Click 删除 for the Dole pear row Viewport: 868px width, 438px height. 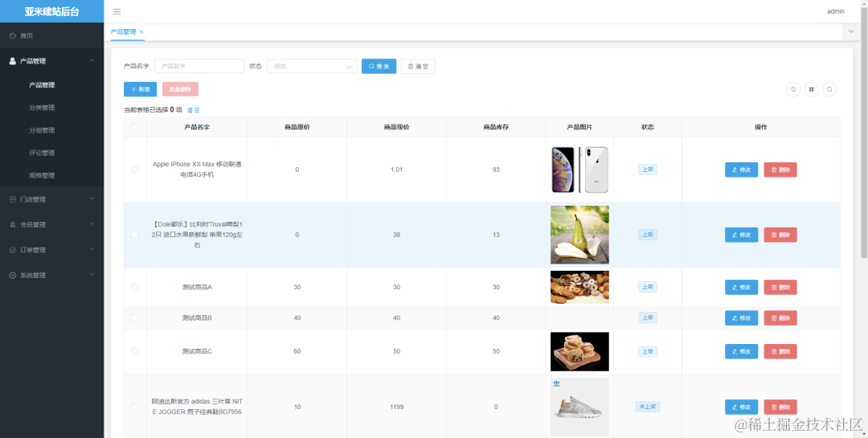point(780,235)
